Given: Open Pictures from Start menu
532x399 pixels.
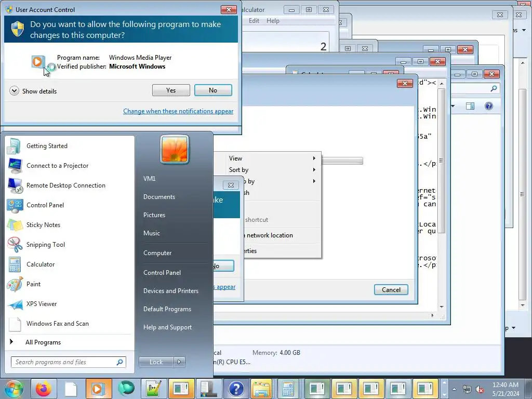Looking at the screenshot, I should pyautogui.click(x=154, y=215).
